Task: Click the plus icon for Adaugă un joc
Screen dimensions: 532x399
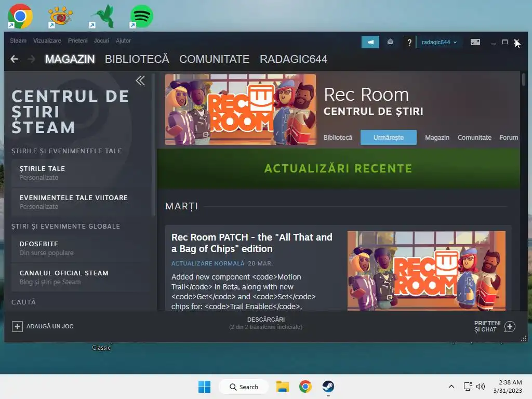Action: (x=17, y=326)
